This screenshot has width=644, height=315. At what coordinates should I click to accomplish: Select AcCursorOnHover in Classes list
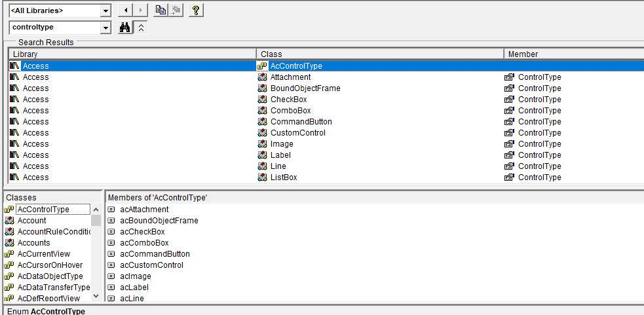(x=50, y=265)
